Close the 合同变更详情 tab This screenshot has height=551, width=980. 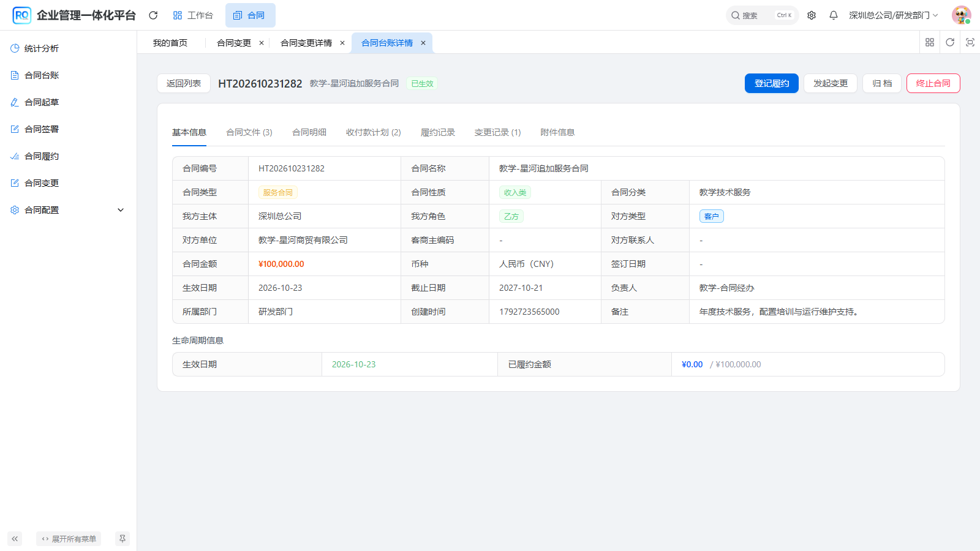tap(342, 43)
